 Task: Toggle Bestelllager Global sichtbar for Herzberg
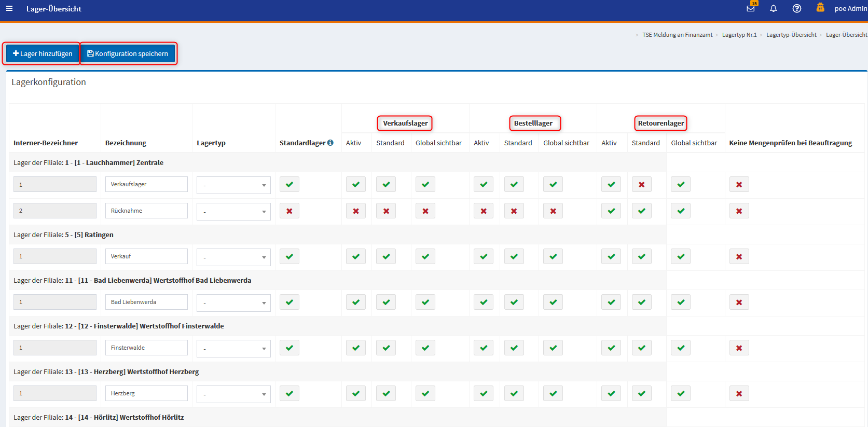[553, 394]
